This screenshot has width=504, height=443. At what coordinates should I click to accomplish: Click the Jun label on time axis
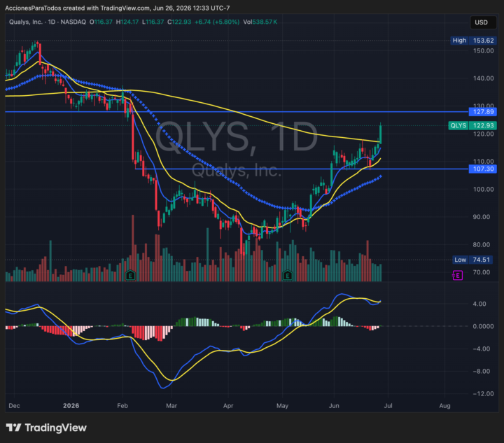click(x=334, y=406)
